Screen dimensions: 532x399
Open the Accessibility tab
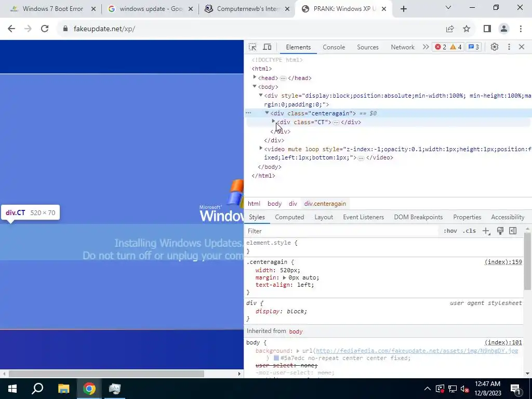tap(508, 217)
